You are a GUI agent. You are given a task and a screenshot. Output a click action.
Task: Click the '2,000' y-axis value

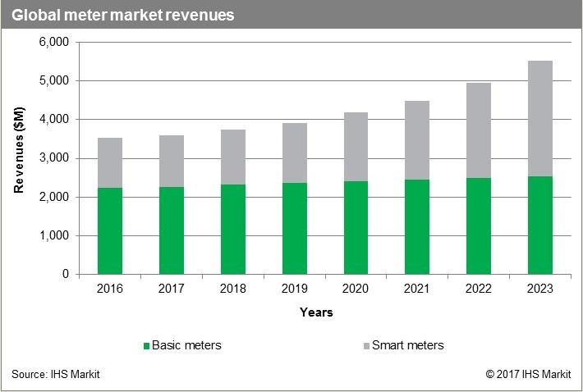tap(54, 197)
